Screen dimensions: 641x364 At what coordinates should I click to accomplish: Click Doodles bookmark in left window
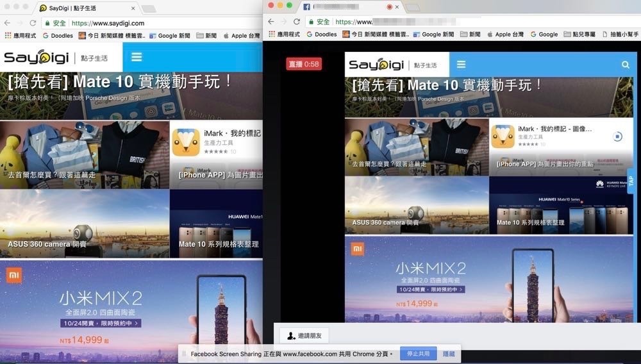tap(58, 36)
